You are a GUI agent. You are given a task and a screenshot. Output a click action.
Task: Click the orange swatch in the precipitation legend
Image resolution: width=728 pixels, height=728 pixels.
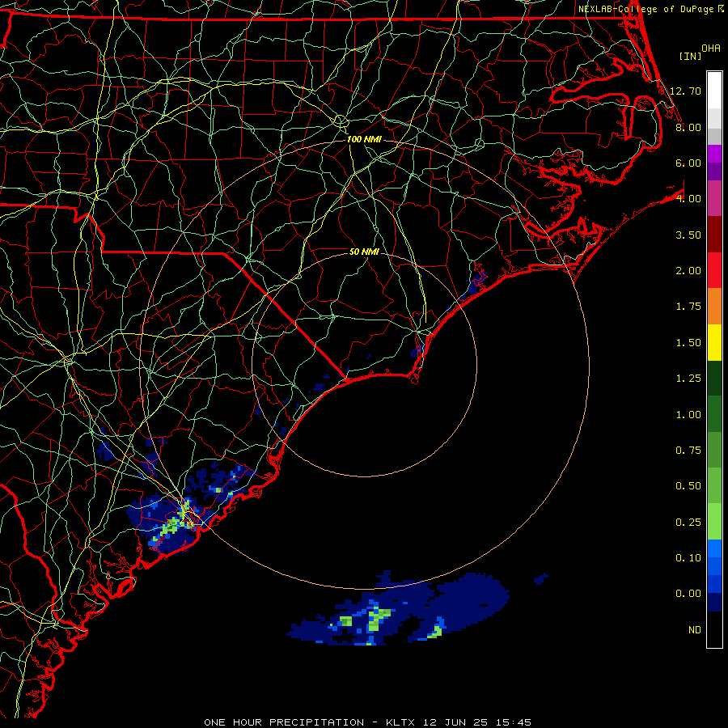pos(714,306)
